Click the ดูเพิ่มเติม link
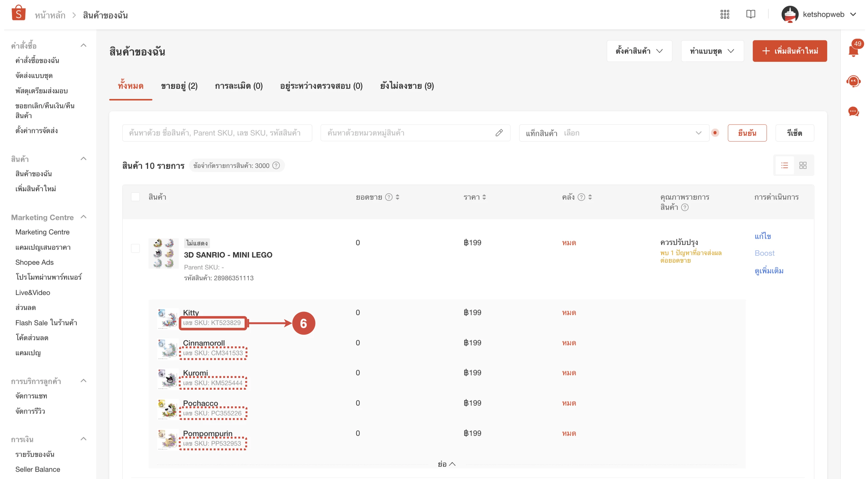Viewport: 868px width, 479px height. coord(769,271)
